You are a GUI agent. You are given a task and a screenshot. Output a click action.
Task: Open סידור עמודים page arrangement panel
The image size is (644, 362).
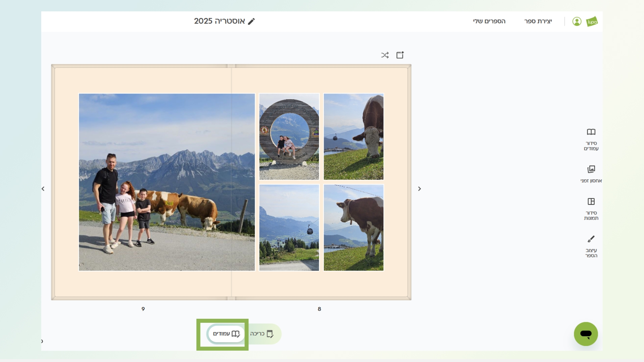(591, 139)
